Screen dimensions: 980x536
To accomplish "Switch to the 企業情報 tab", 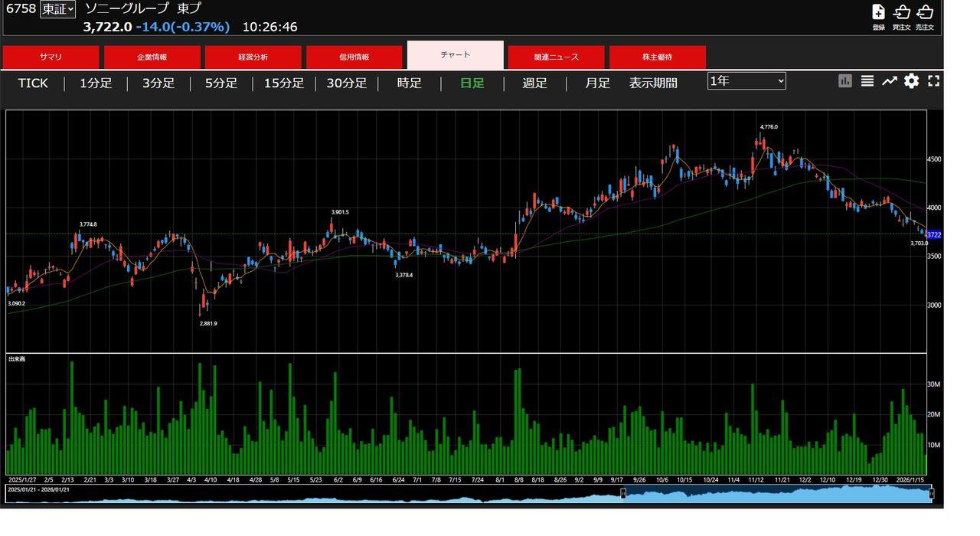I will coord(152,57).
